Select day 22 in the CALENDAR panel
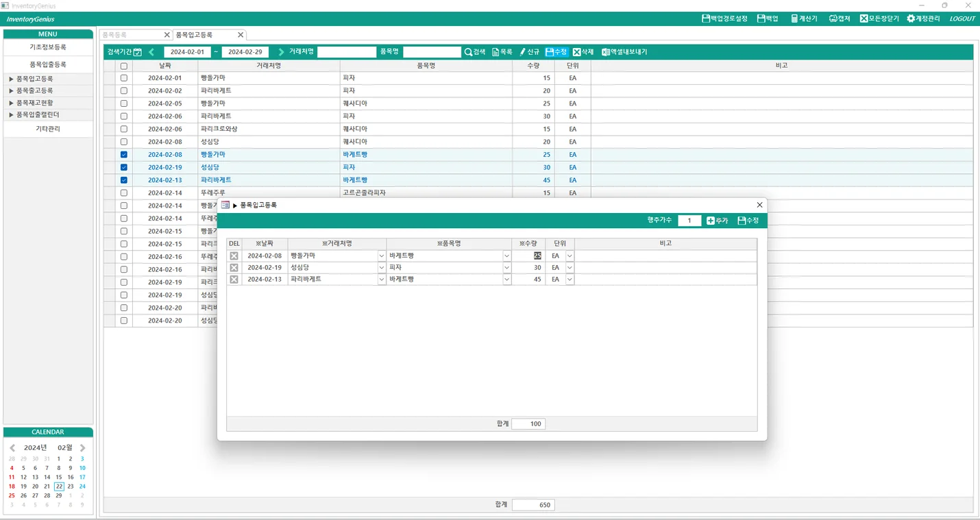The image size is (980, 520). click(59, 486)
